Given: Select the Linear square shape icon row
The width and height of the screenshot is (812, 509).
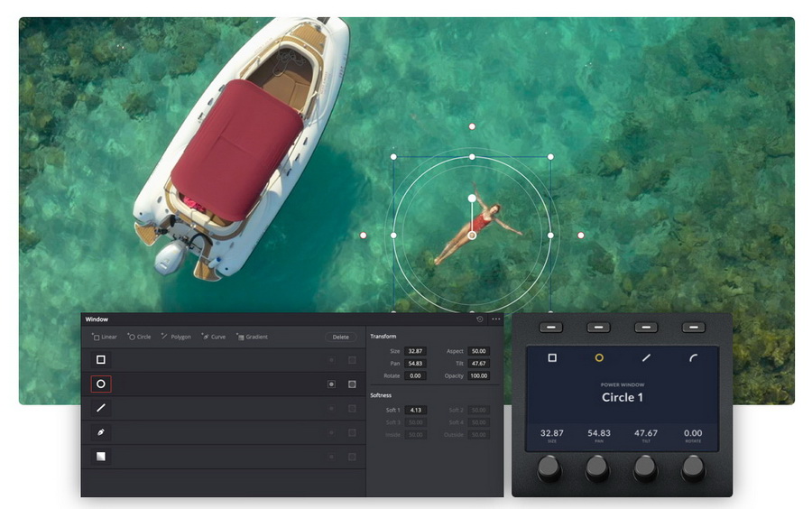Looking at the screenshot, I should point(101,359).
